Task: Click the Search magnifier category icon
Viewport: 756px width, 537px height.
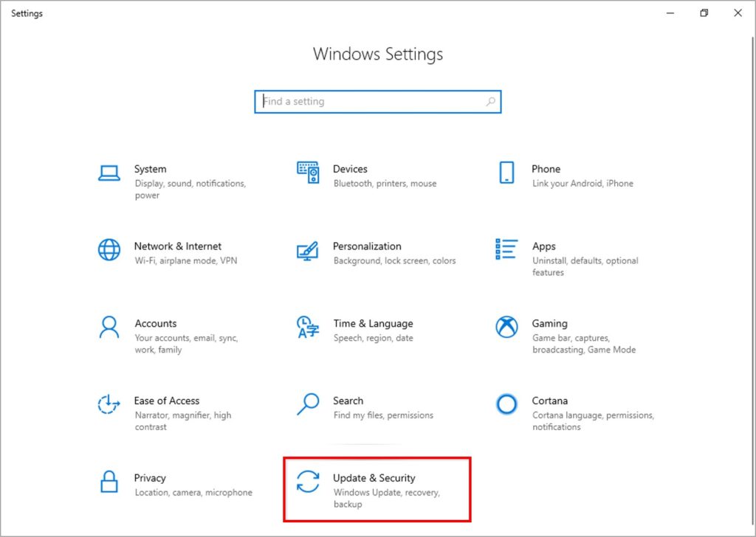Action: (x=308, y=404)
